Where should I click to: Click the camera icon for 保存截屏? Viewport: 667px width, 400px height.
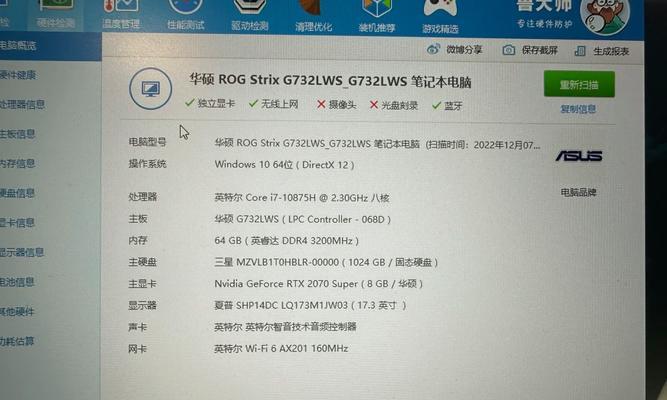click(508, 50)
